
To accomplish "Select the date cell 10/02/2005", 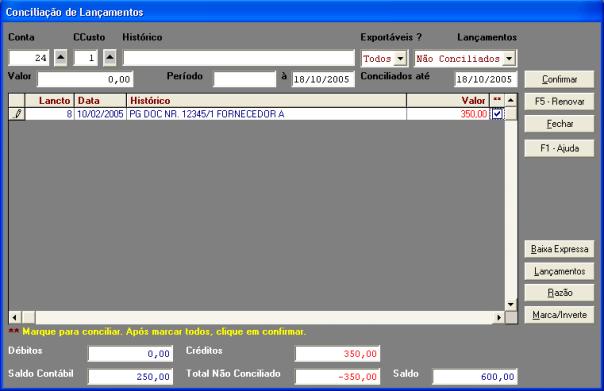I will tap(100, 114).
